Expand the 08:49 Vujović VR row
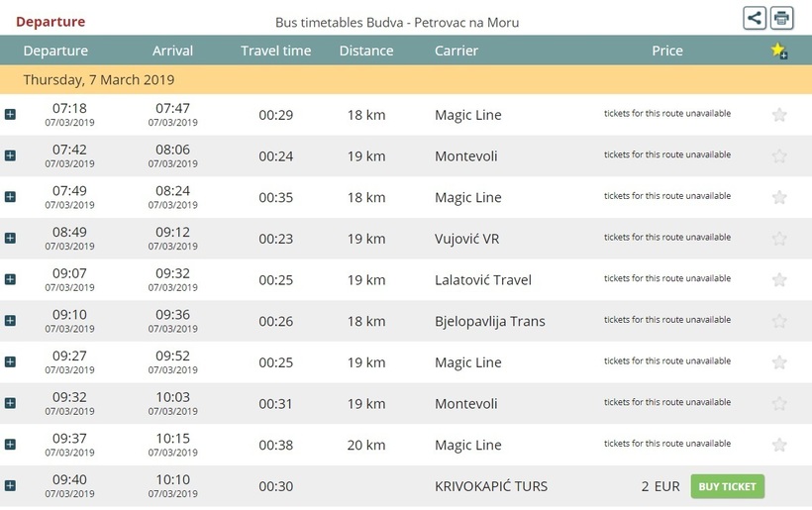812x510 pixels. (x=10, y=239)
